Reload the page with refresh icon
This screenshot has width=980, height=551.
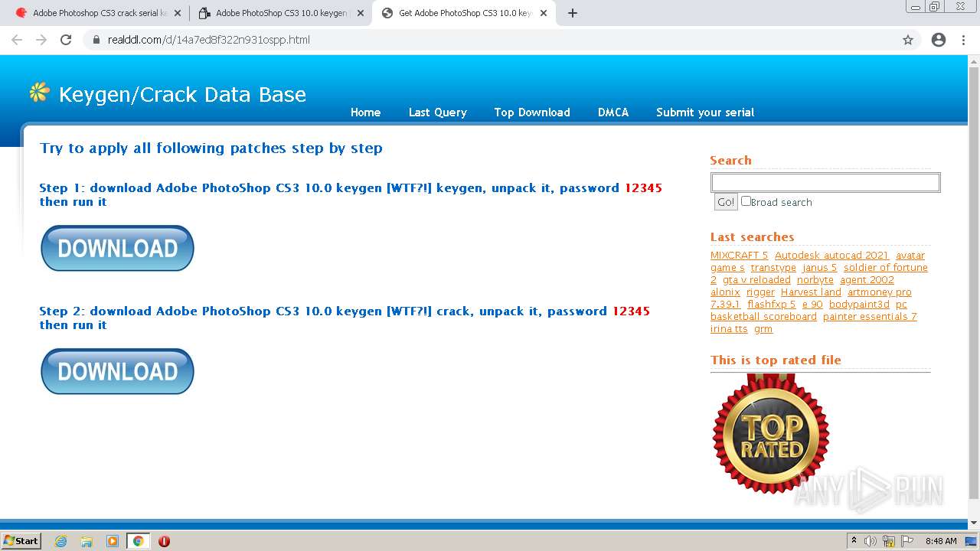(x=66, y=40)
